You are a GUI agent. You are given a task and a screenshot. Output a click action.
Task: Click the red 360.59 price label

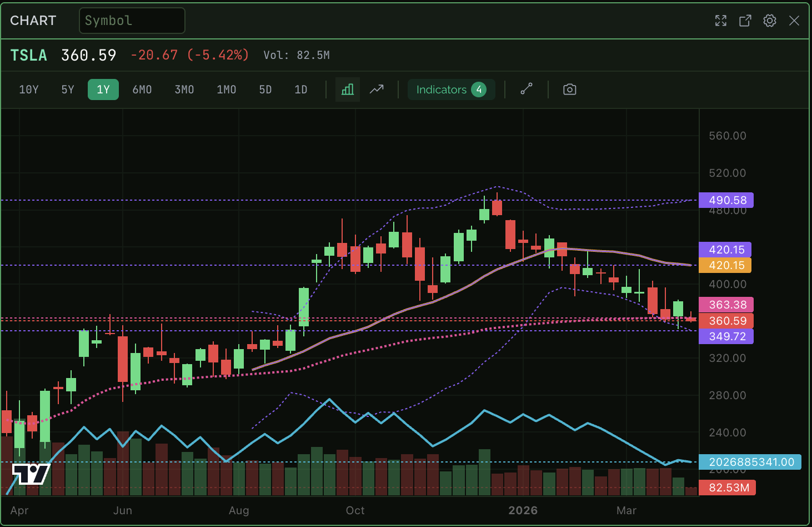pos(726,321)
